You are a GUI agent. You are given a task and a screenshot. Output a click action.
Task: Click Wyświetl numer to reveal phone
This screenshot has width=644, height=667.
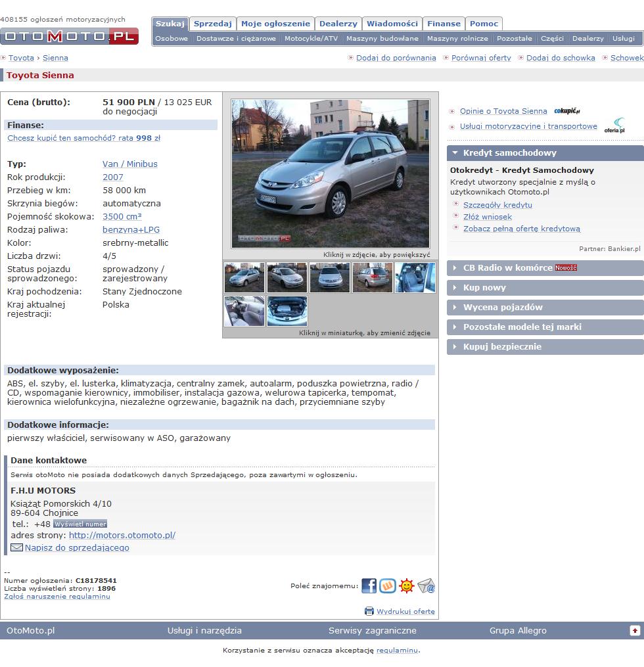80,524
